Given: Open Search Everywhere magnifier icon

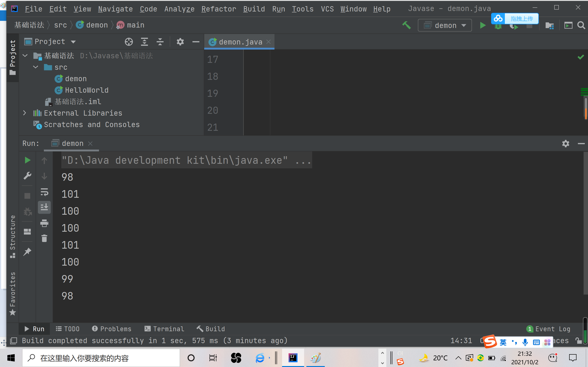Looking at the screenshot, I should point(581,25).
